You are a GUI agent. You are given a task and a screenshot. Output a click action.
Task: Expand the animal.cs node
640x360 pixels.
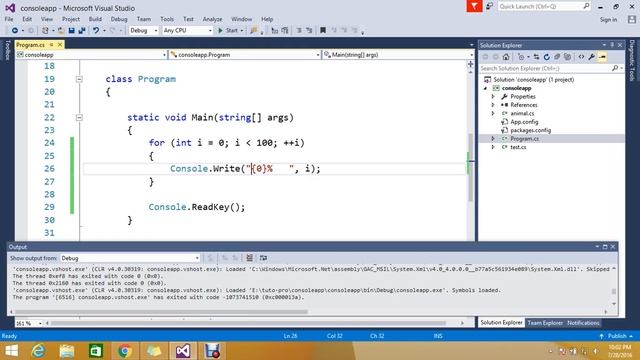(493, 113)
